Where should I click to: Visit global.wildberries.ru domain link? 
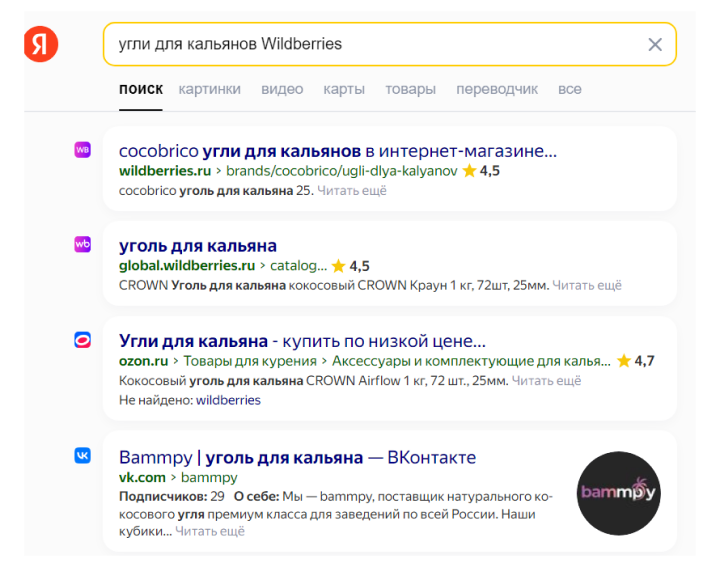tap(187, 266)
